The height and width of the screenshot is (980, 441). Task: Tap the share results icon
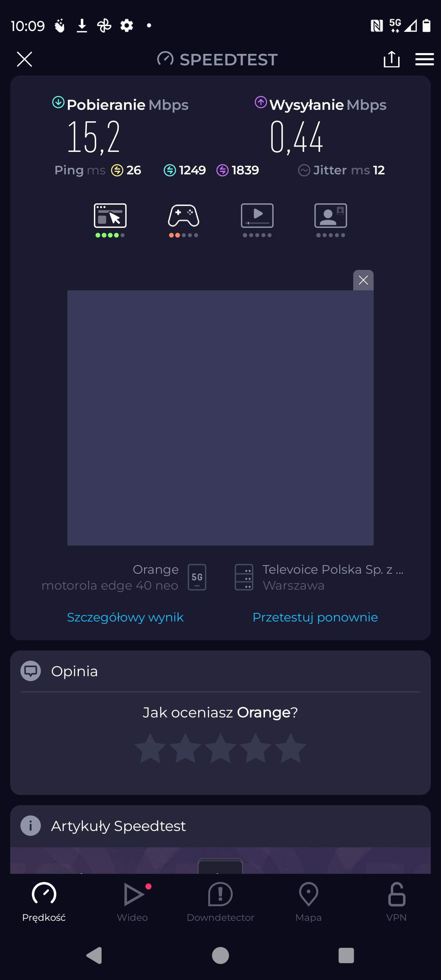(392, 59)
